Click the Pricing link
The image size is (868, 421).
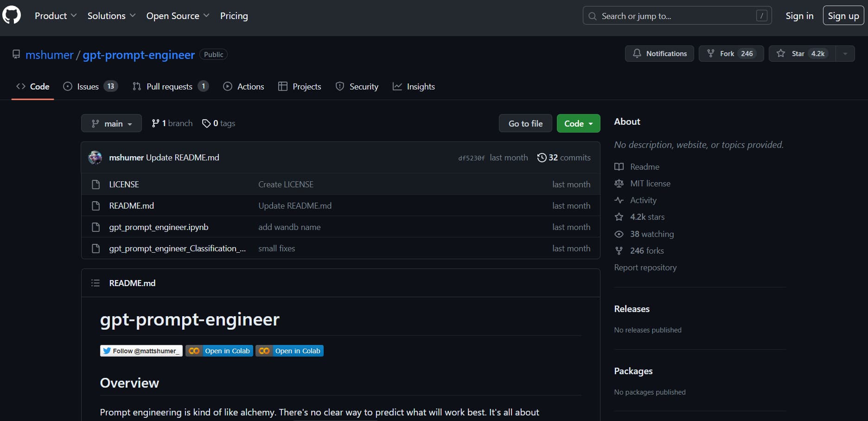pyautogui.click(x=234, y=16)
